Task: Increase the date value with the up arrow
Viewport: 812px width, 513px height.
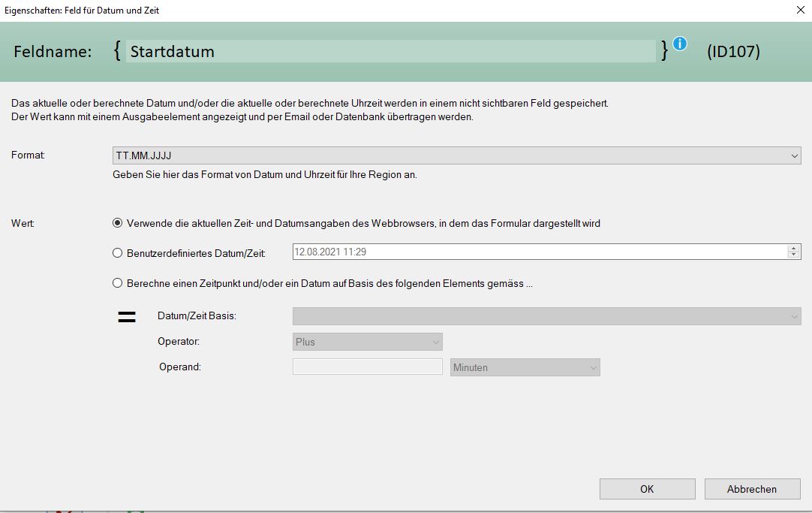Action: (793, 249)
